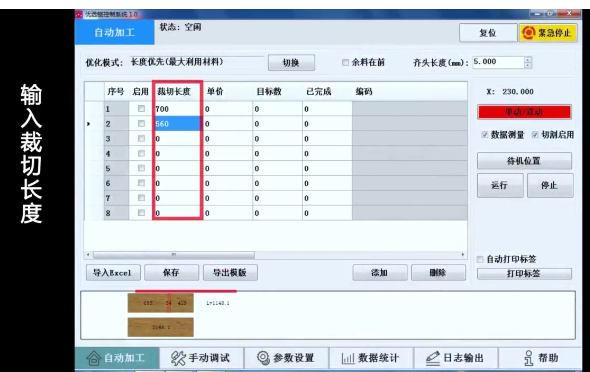Click the left arrow of horizontal scrollbar
590x372 pixels.
pyautogui.click(x=88, y=255)
